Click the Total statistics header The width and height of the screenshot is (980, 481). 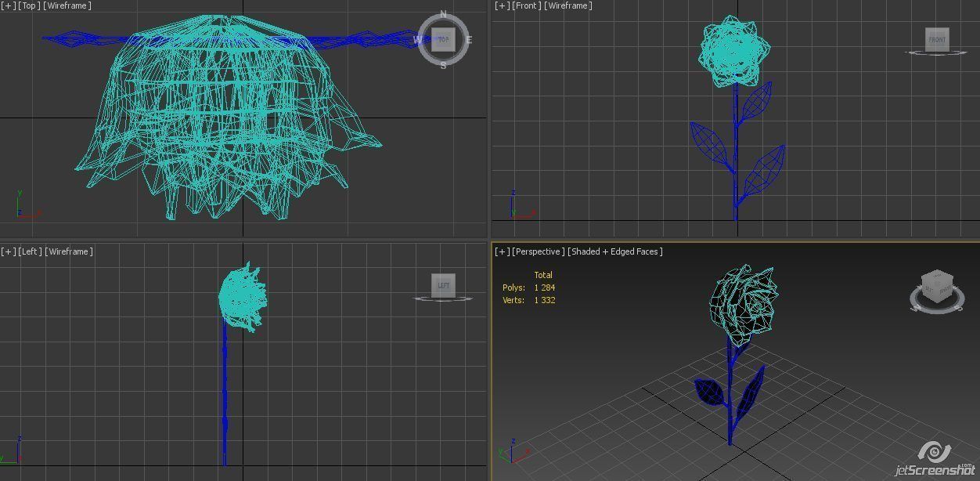click(543, 275)
